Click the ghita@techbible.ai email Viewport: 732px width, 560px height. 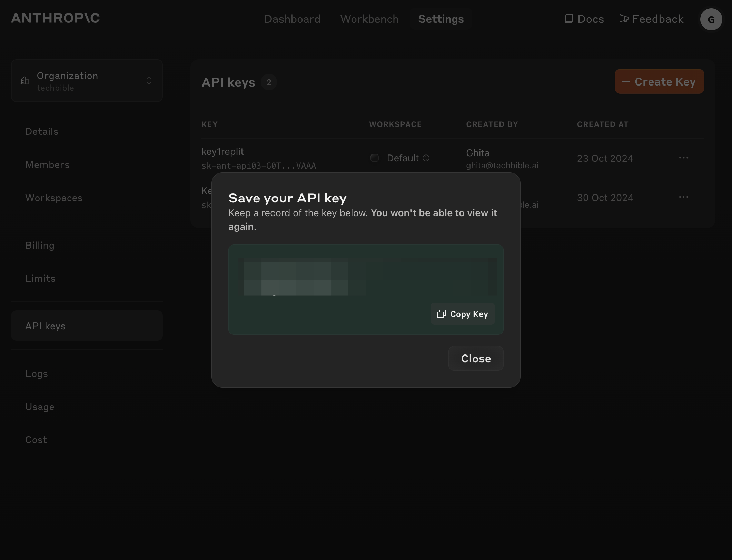[x=502, y=166]
